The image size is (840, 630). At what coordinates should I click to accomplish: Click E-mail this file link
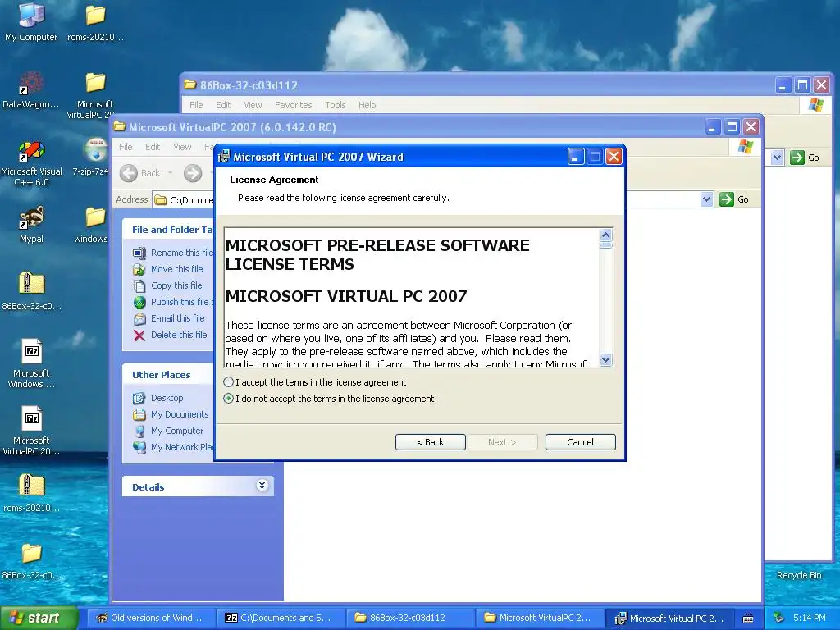pos(177,318)
